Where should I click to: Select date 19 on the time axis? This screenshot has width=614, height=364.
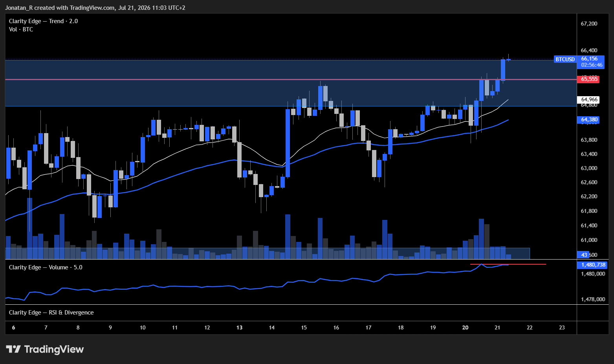[433, 327]
